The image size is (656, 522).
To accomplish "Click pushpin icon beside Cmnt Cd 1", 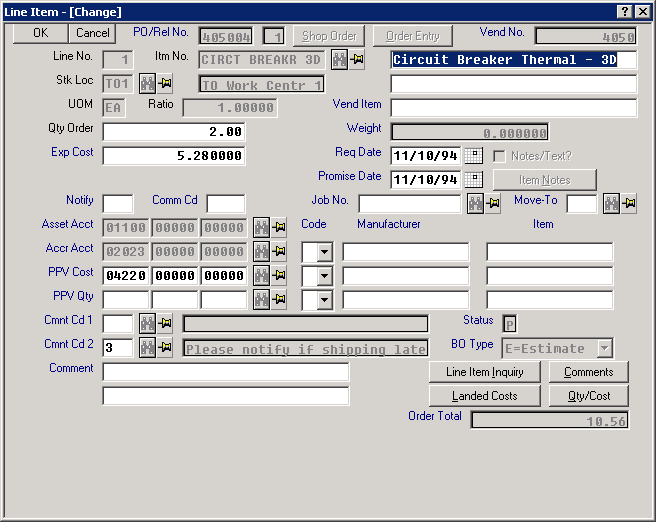I will 165,323.
